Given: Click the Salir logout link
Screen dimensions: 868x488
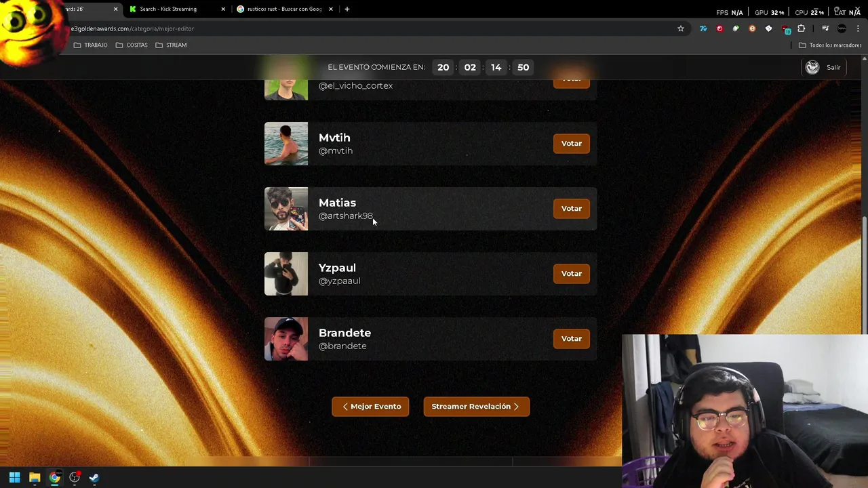Looking at the screenshot, I should point(833,67).
